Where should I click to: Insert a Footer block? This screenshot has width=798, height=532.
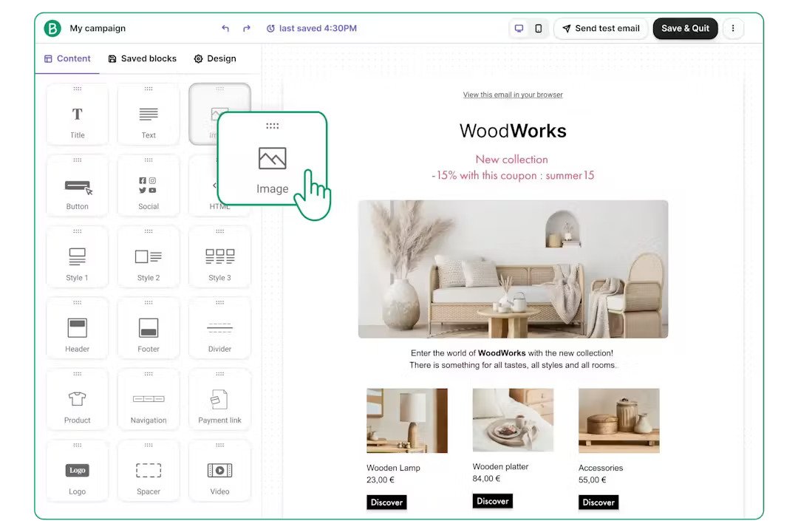click(149, 328)
